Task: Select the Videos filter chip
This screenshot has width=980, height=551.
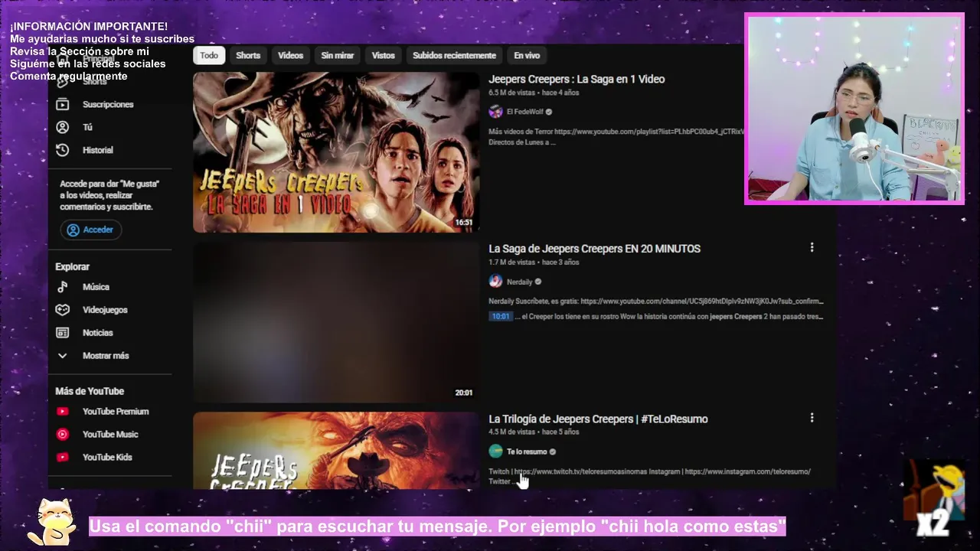Action: tap(291, 55)
